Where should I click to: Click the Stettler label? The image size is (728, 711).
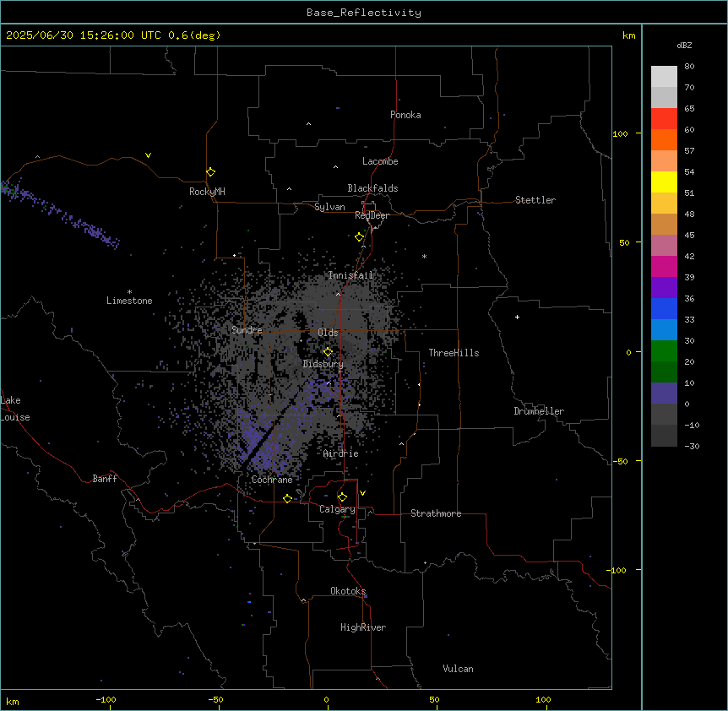535,200
